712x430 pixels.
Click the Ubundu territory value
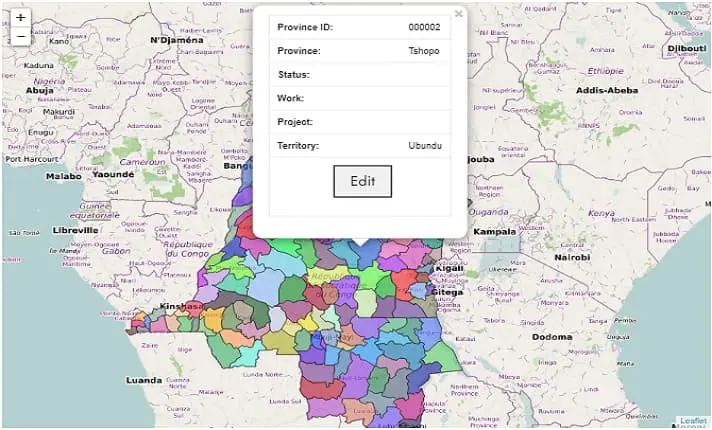pyautogui.click(x=424, y=146)
